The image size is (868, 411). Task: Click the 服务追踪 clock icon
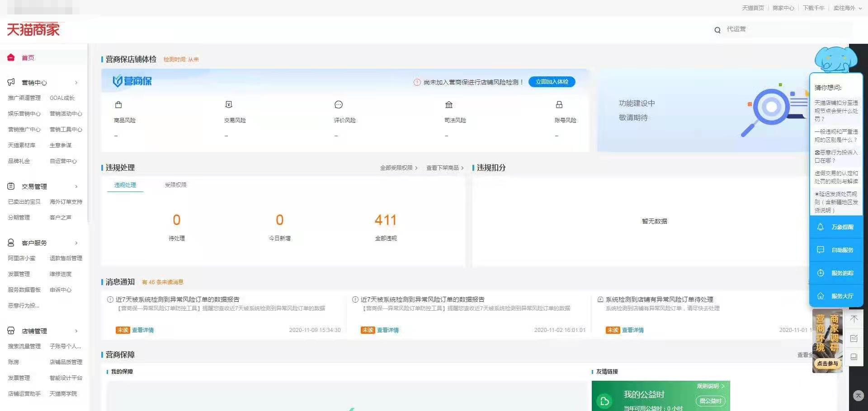[820, 273]
